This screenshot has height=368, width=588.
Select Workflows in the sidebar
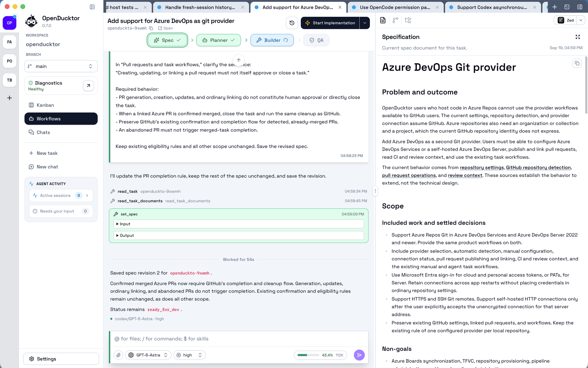point(61,119)
